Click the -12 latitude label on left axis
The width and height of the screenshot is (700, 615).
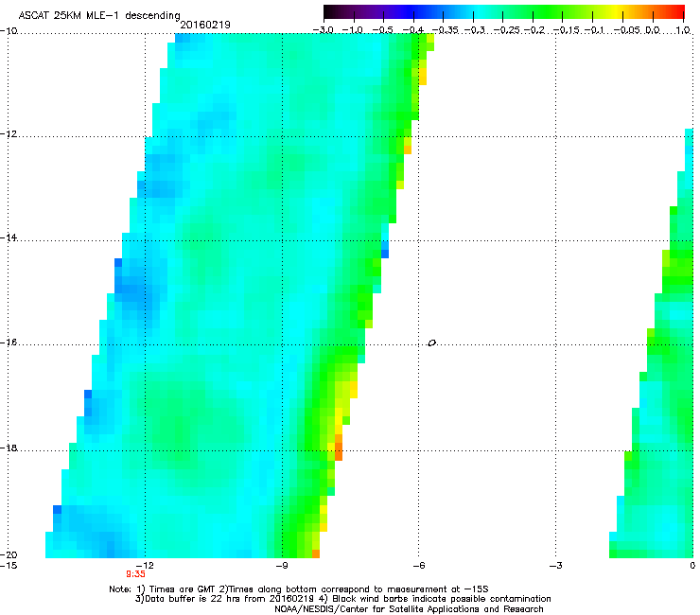9,134
